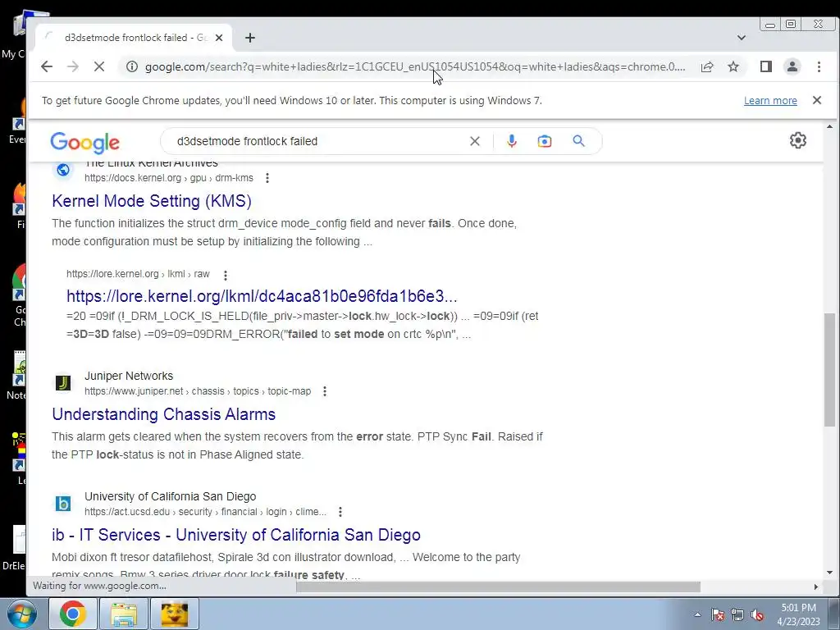This screenshot has height=630, width=840.
Task: Submit search with magnifier icon
Action: 578,141
